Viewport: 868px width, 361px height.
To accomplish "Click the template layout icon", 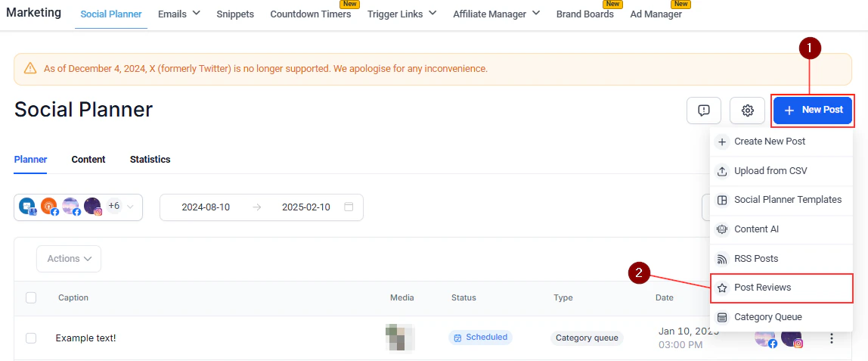I will point(722,201).
